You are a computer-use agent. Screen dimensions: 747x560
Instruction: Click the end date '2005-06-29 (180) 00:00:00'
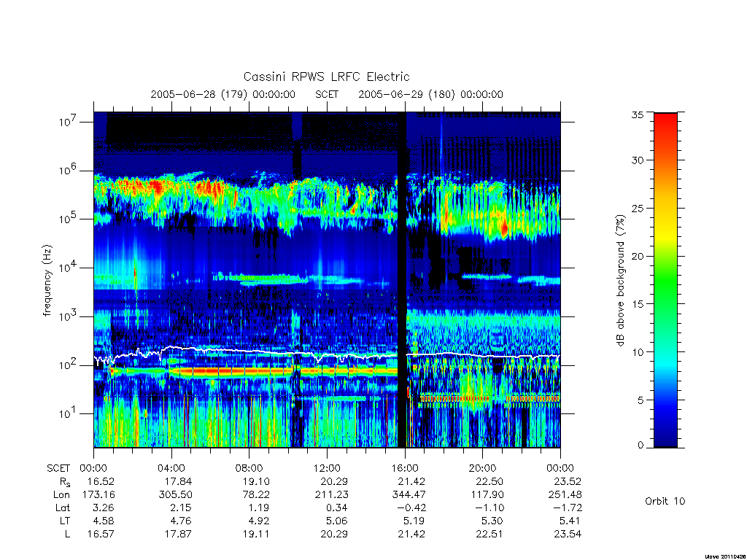point(430,94)
